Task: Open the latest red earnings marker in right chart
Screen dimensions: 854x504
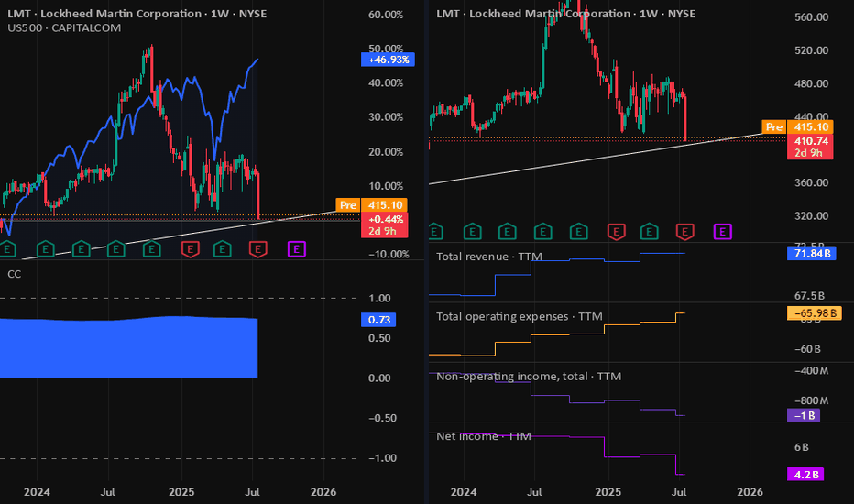Action: [x=684, y=232]
